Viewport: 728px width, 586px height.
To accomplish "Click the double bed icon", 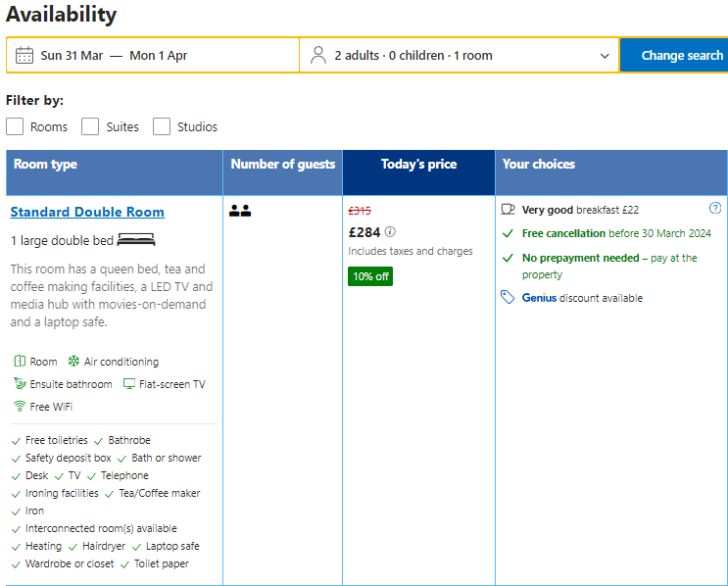I will 135,240.
